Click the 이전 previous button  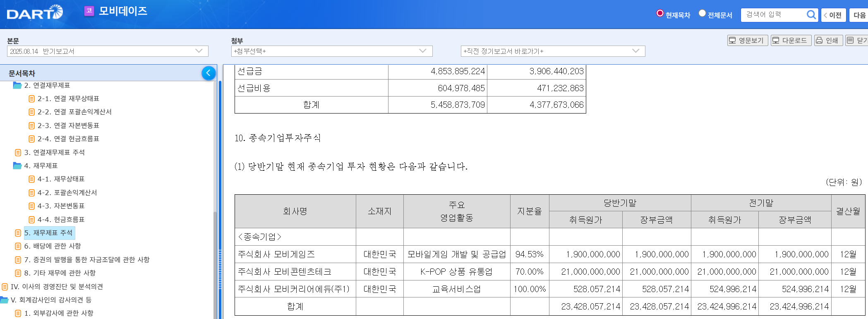pyautogui.click(x=833, y=15)
